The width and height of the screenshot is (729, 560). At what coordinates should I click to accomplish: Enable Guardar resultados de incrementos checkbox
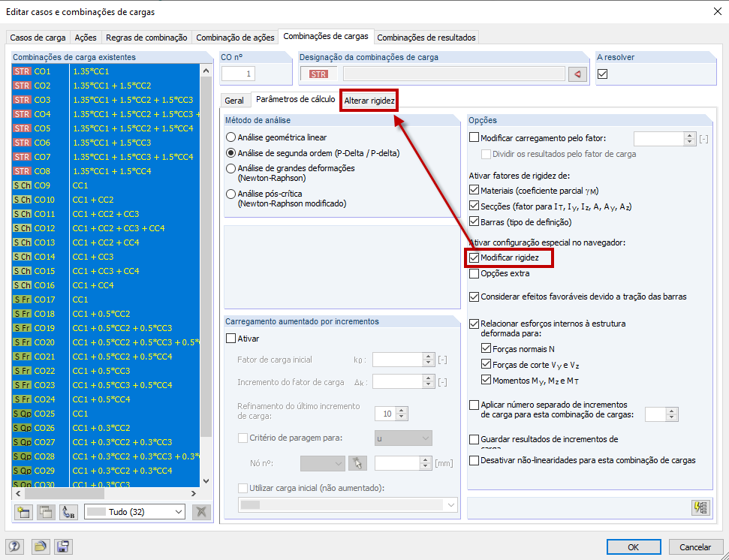[x=474, y=440]
